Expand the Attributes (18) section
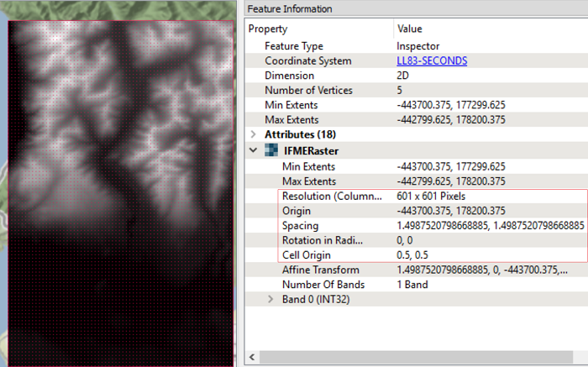 pyautogui.click(x=253, y=134)
